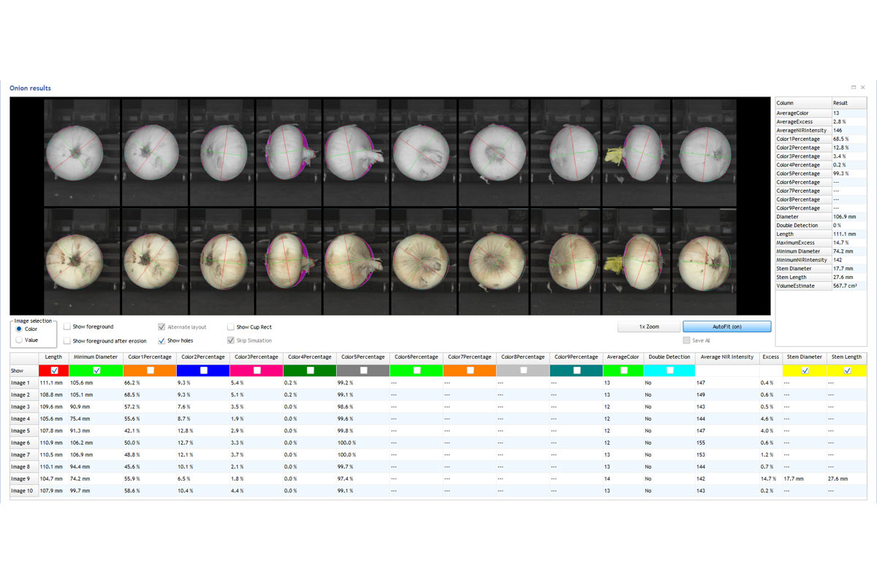Screen dimensions: 877x588
Task: Toggle the green Minimum Diameter show checkbox
Action: 96,370
